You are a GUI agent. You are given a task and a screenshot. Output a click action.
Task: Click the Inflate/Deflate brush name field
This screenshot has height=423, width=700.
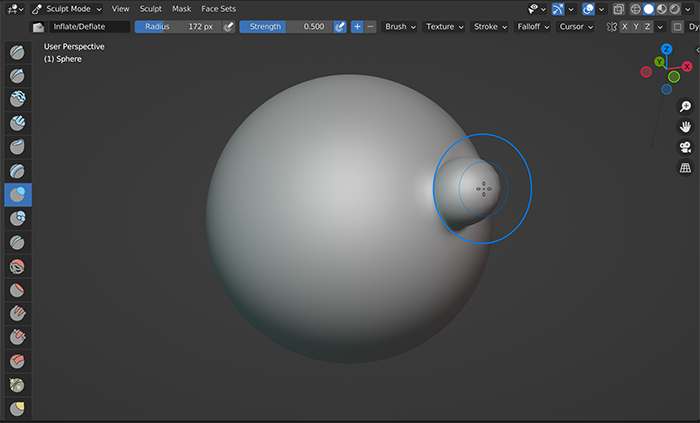pyautogui.click(x=88, y=27)
